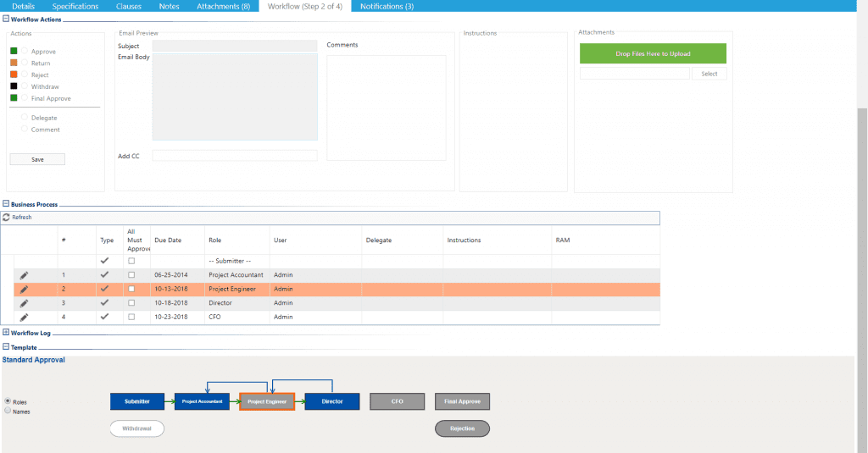Check All Must Approve for CFO row
868x453 pixels.
pyautogui.click(x=131, y=317)
